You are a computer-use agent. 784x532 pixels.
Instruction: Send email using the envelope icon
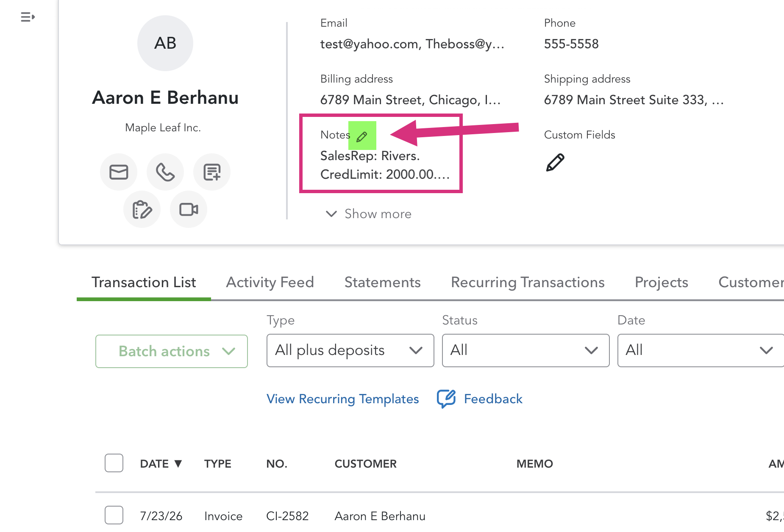tap(119, 172)
